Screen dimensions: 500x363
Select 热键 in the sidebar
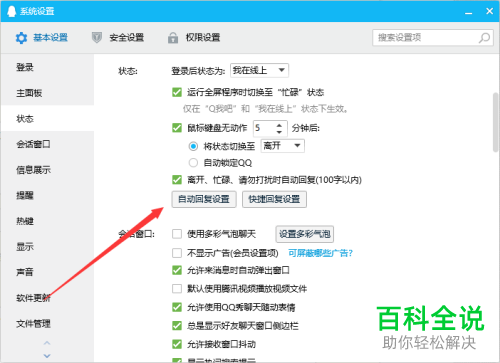[47, 221]
